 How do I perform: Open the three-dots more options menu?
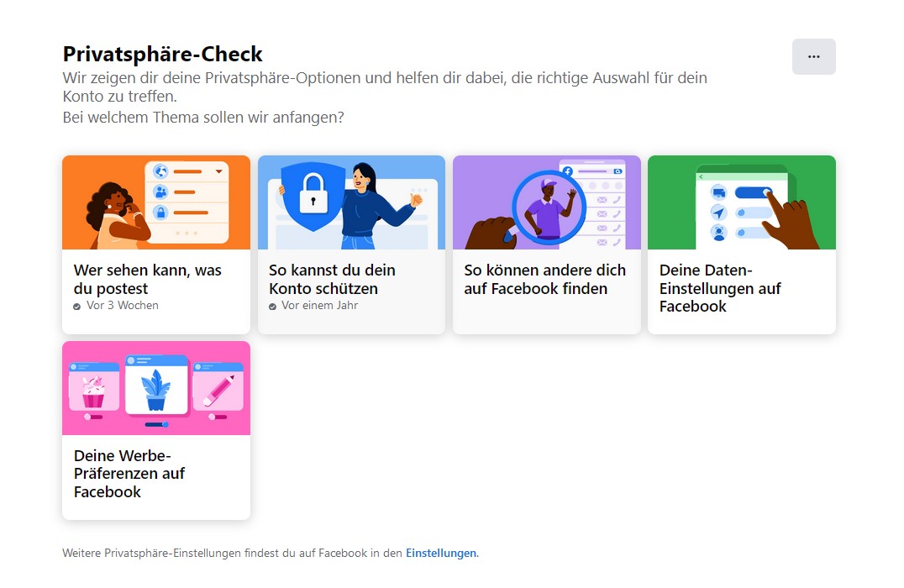click(813, 56)
